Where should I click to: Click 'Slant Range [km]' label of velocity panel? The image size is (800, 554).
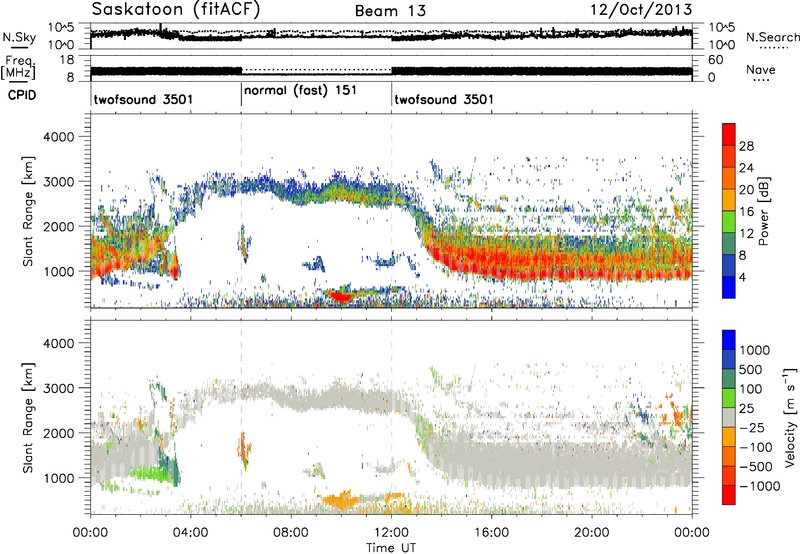pyautogui.click(x=28, y=417)
